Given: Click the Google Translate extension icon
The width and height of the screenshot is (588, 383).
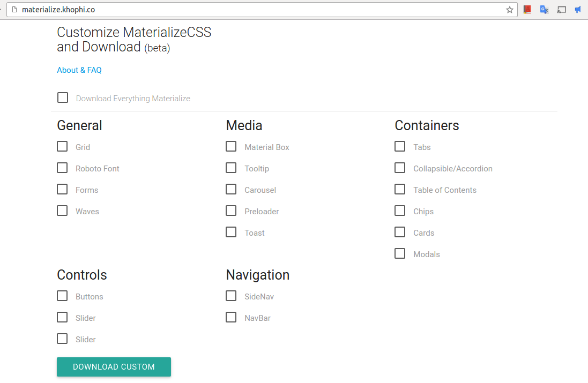Looking at the screenshot, I should [x=544, y=10].
